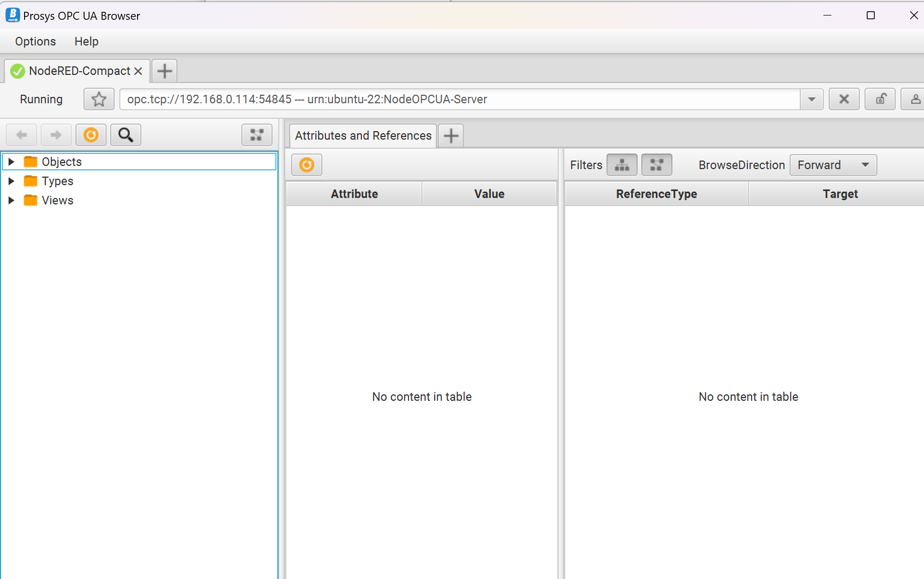The width and height of the screenshot is (924, 579).
Task: Open a new Attributes and References tab with plus button
Action: [x=450, y=135]
